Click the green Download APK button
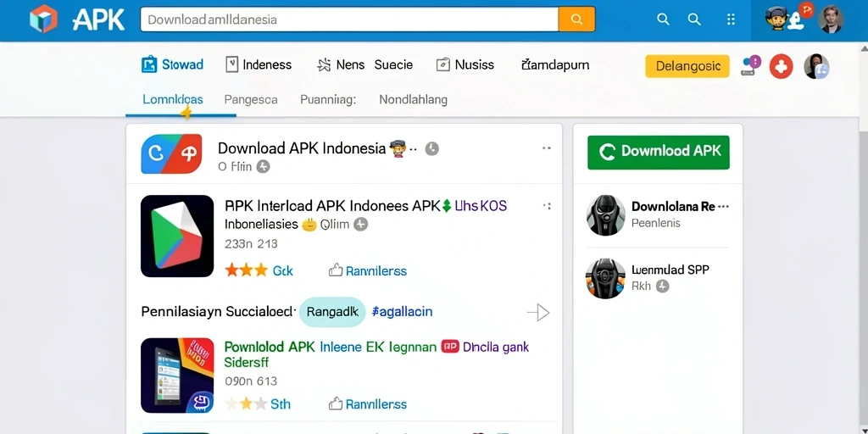 click(658, 153)
